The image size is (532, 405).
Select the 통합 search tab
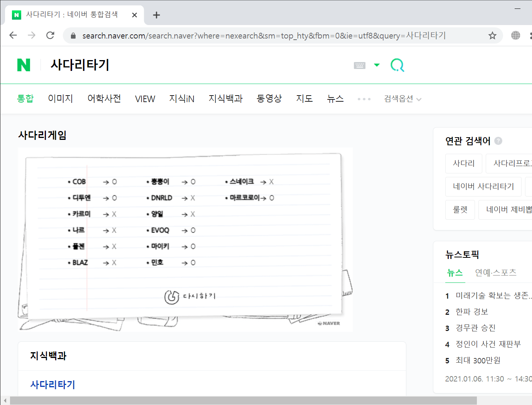coord(25,99)
